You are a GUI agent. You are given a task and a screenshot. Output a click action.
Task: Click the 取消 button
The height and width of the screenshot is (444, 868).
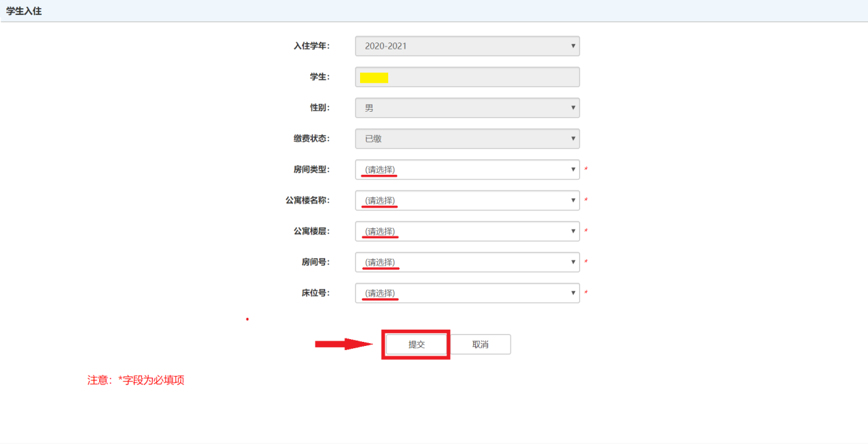coord(481,345)
